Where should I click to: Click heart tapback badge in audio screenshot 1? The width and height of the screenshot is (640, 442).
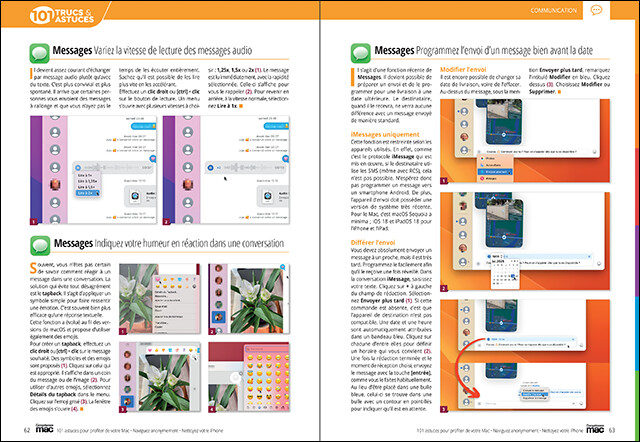point(153,158)
